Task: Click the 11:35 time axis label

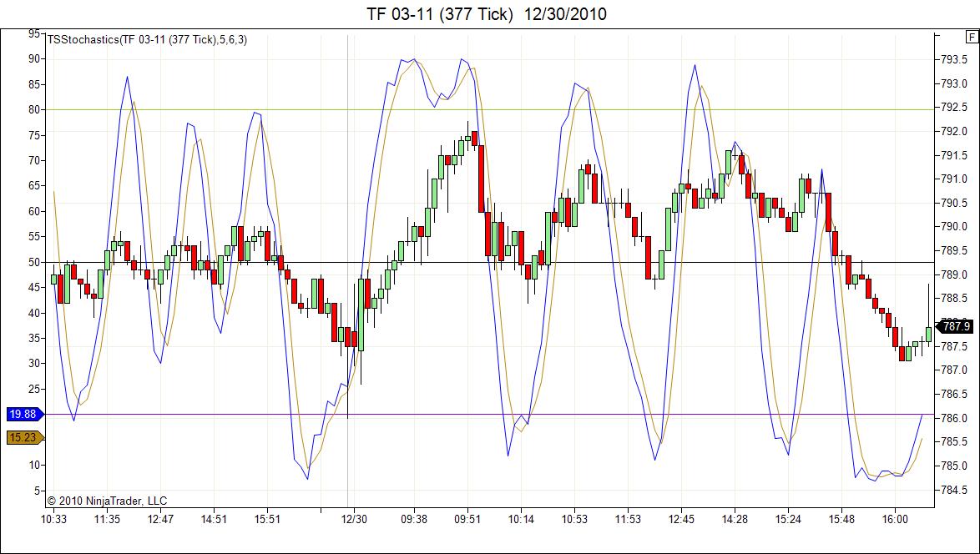Action: tap(107, 520)
